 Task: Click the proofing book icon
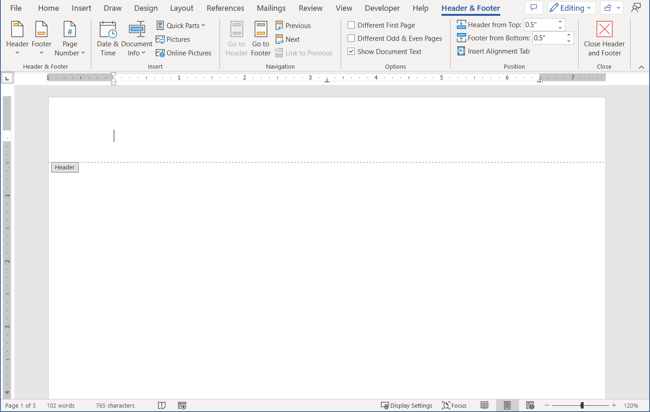click(162, 405)
